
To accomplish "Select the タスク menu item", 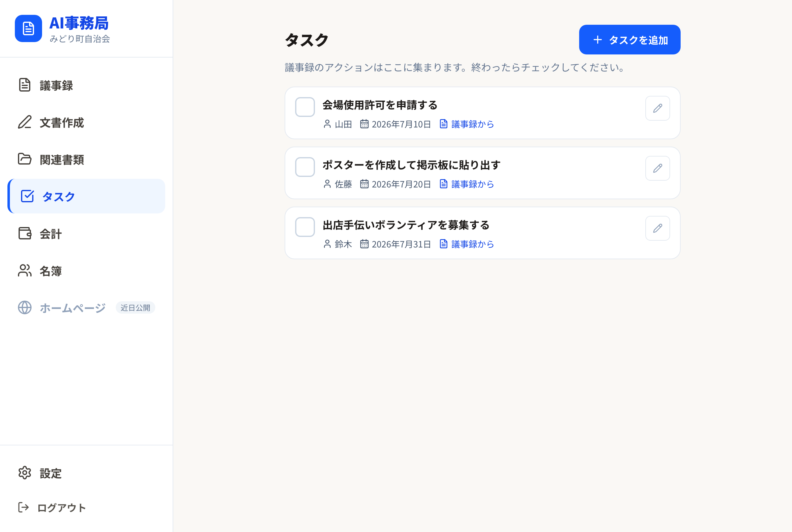I will pos(86,196).
